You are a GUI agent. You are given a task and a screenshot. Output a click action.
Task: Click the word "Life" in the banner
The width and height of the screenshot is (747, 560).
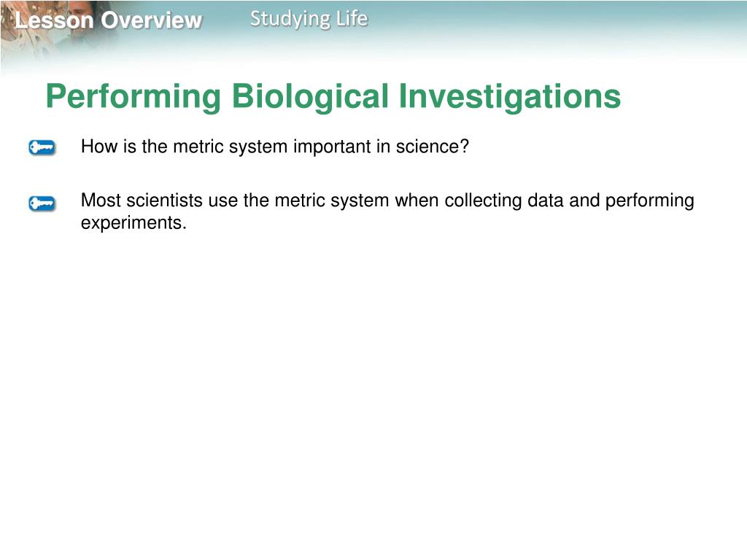tap(352, 18)
